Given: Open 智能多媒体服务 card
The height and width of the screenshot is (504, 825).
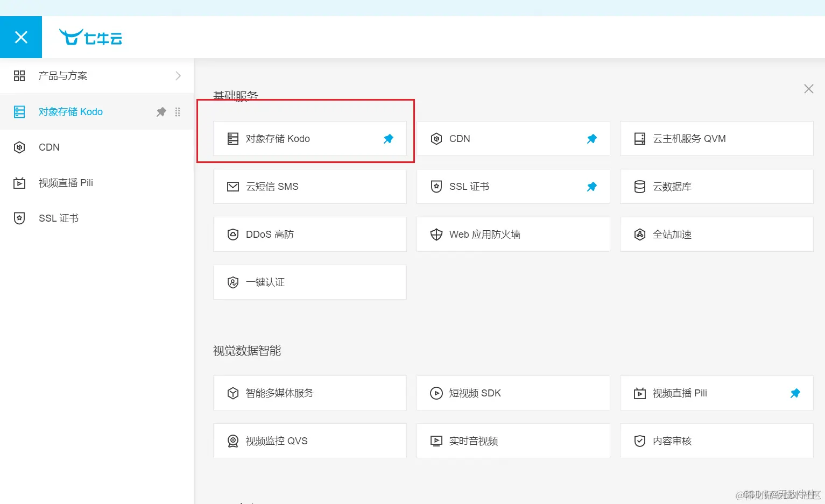Looking at the screenshot, I should click(310, 393).
